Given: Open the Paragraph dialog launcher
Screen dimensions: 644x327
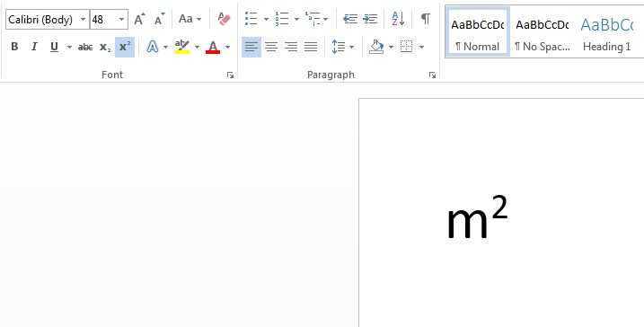Looking at the screenshot, I should click(x=432, y=75).
